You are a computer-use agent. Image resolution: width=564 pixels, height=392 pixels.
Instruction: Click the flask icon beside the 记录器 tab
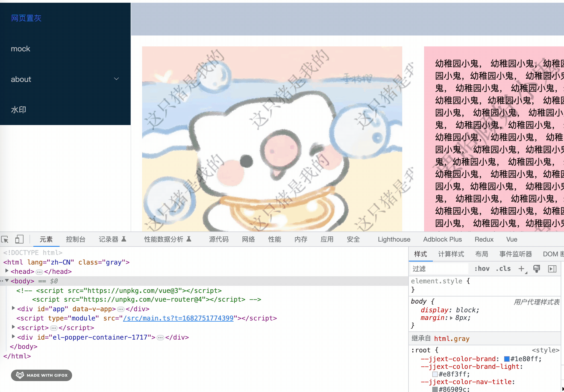(x=124, y=239)
